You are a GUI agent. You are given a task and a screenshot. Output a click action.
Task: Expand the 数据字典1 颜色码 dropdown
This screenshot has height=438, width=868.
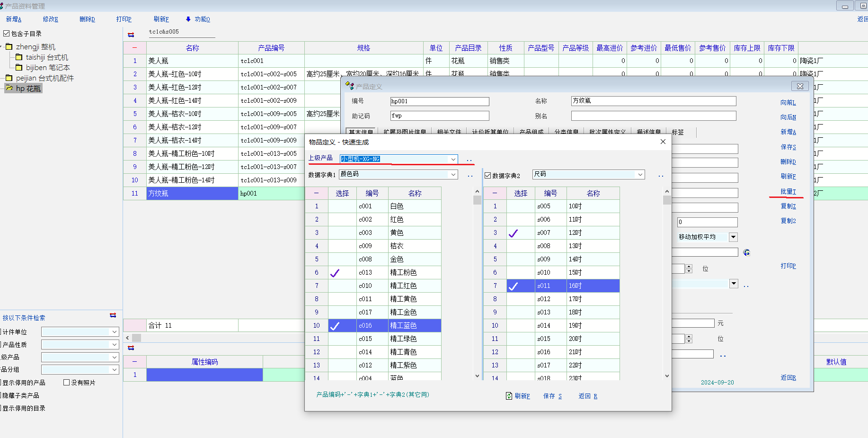(453, 175)
